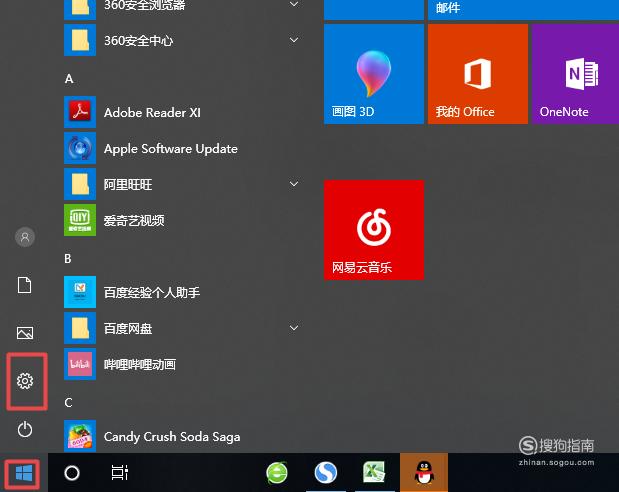This screenshot has width=619, height=492.
Task: Click the Power button icon
Action: click(25, 429)
